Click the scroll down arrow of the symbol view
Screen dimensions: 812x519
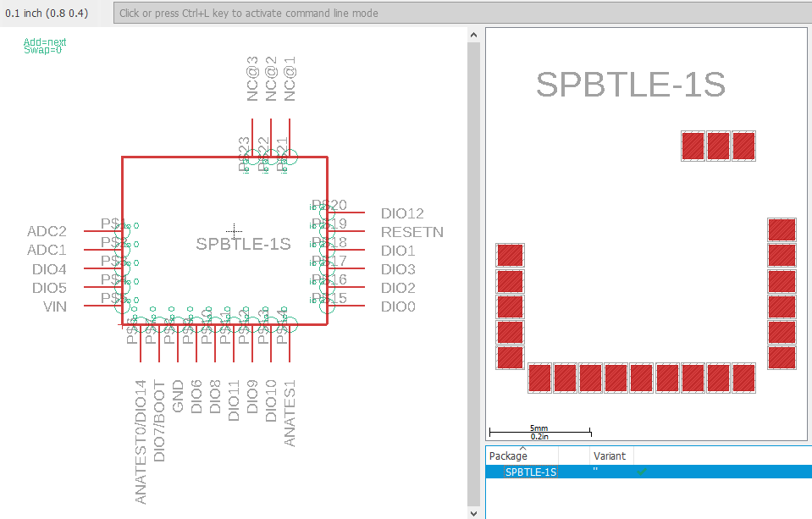click(473, 513)
